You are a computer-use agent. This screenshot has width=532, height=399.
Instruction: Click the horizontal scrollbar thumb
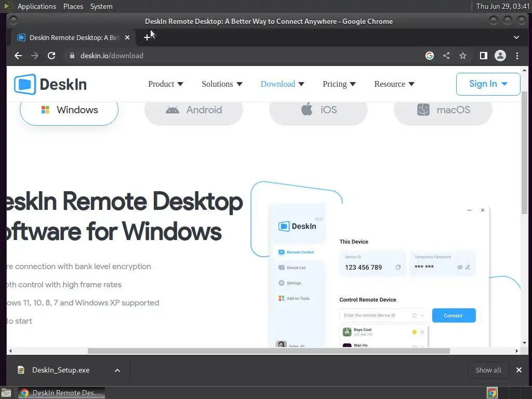[269, 351]
